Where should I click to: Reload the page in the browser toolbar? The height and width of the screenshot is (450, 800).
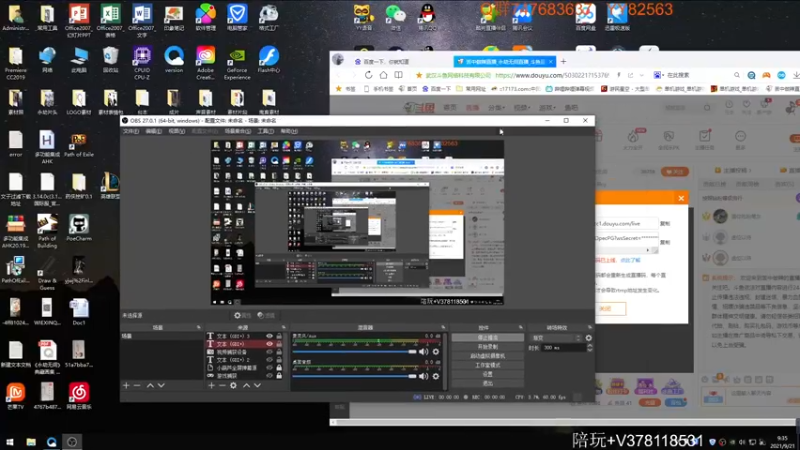pyautogui.click(x=368, y=75)
